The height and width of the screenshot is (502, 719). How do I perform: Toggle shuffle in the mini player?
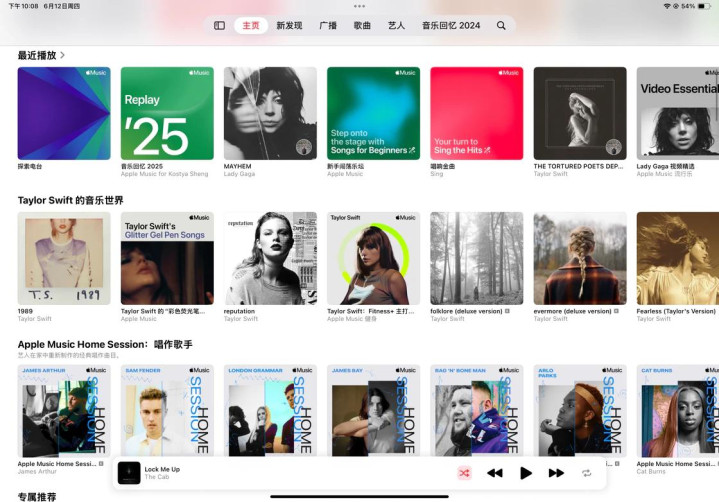coord(464,473)
